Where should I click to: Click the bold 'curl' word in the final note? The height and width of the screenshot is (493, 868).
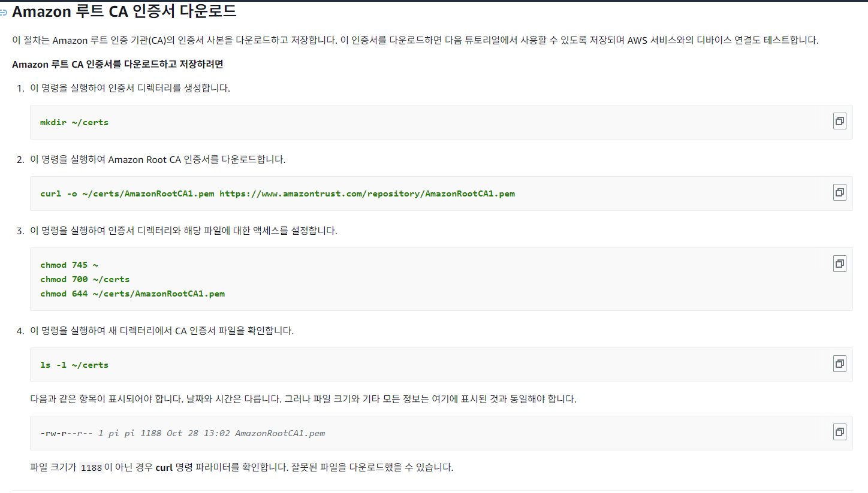click(164, 467)
